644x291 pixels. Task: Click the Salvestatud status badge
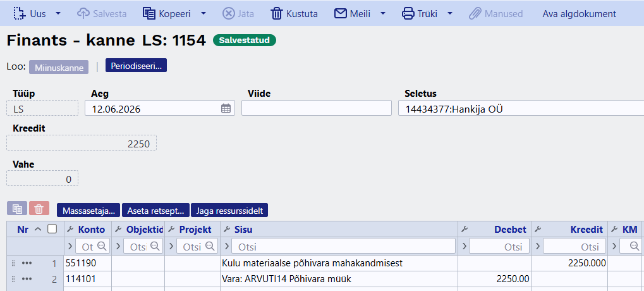tap(245, 40)
